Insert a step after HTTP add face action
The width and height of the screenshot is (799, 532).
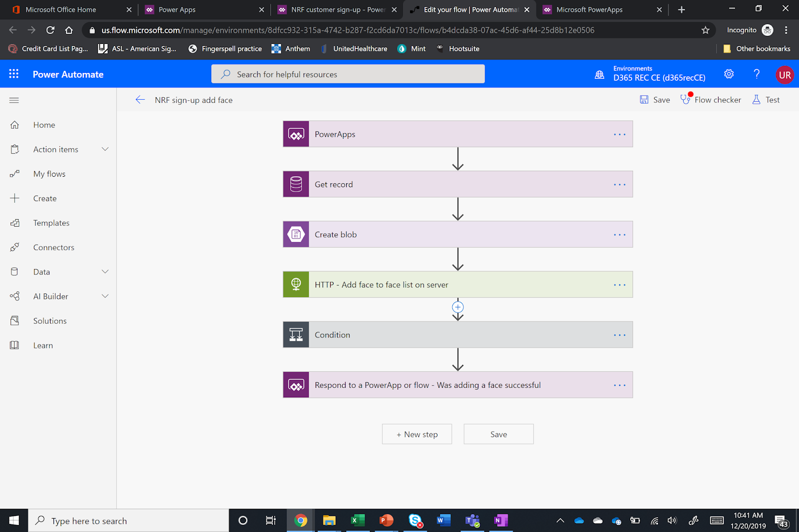pos(457,306)
